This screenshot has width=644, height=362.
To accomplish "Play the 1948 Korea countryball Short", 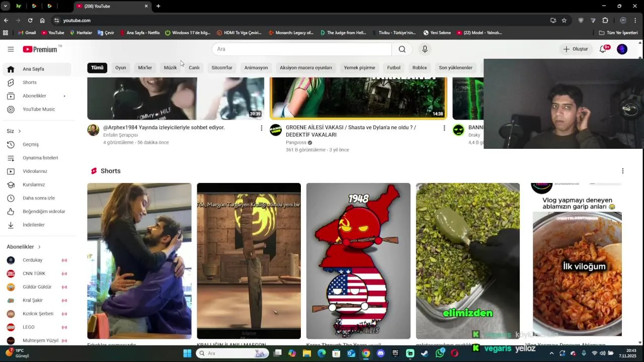I will (358, 261).
